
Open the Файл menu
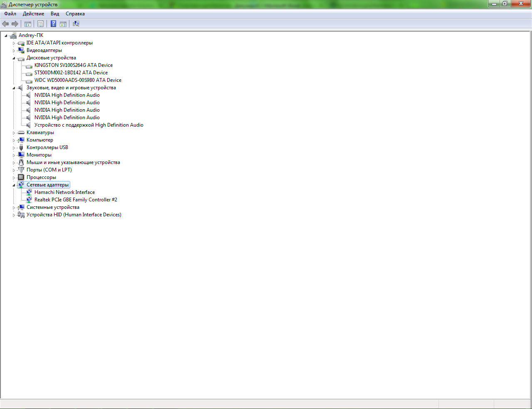click(10, 14)
